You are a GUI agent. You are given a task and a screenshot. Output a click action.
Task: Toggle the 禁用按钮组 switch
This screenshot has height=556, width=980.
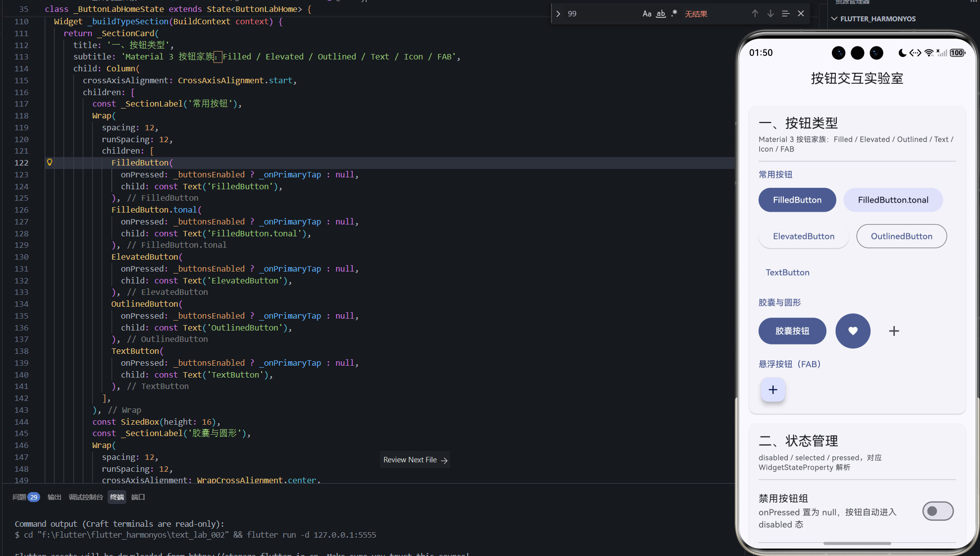tap(937, 511)
